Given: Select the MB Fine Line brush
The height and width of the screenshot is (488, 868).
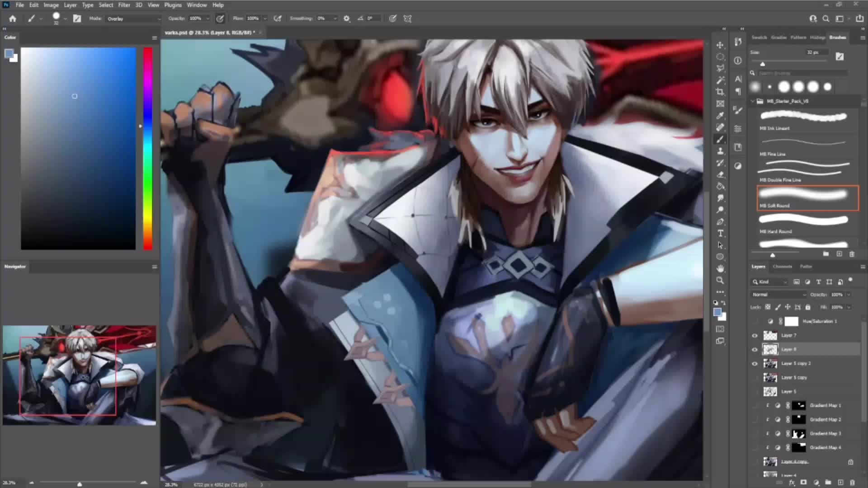Looking at the screenshot, I should click(x=807, y=146).
